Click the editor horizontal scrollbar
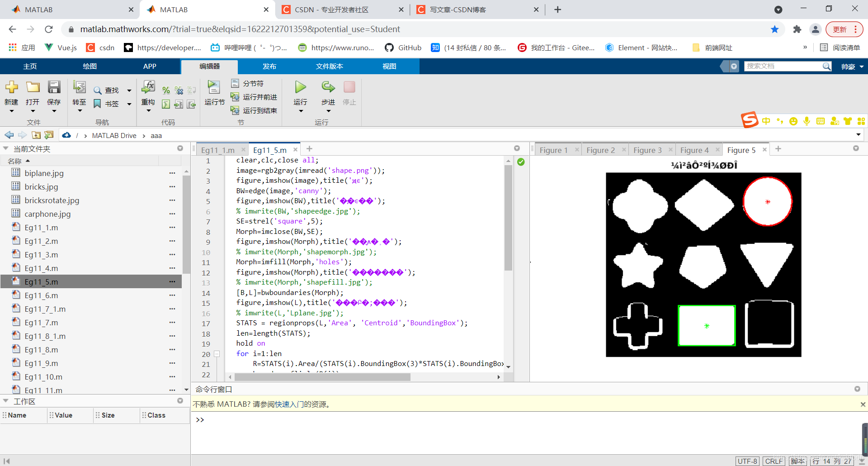 [x=322, y=377]
